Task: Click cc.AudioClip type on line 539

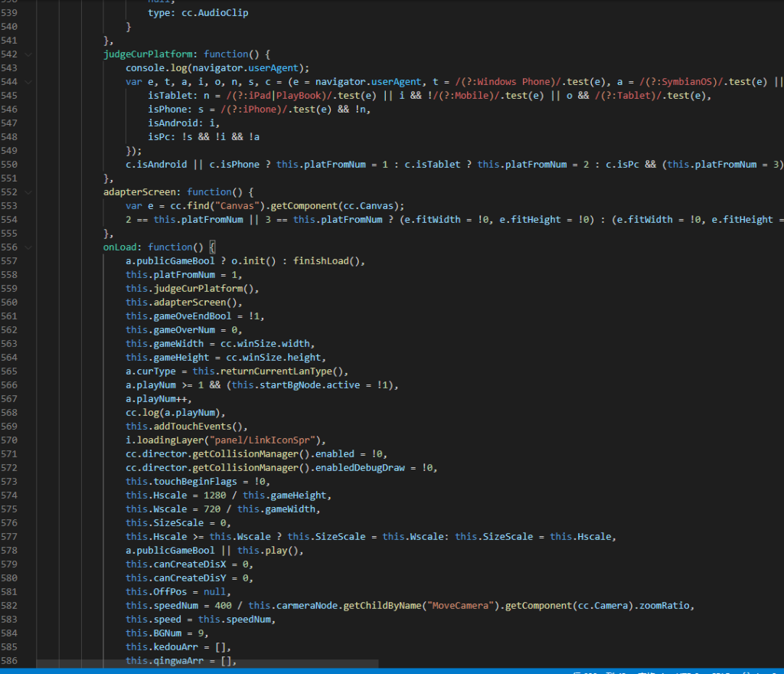Action: coord(215,13)
